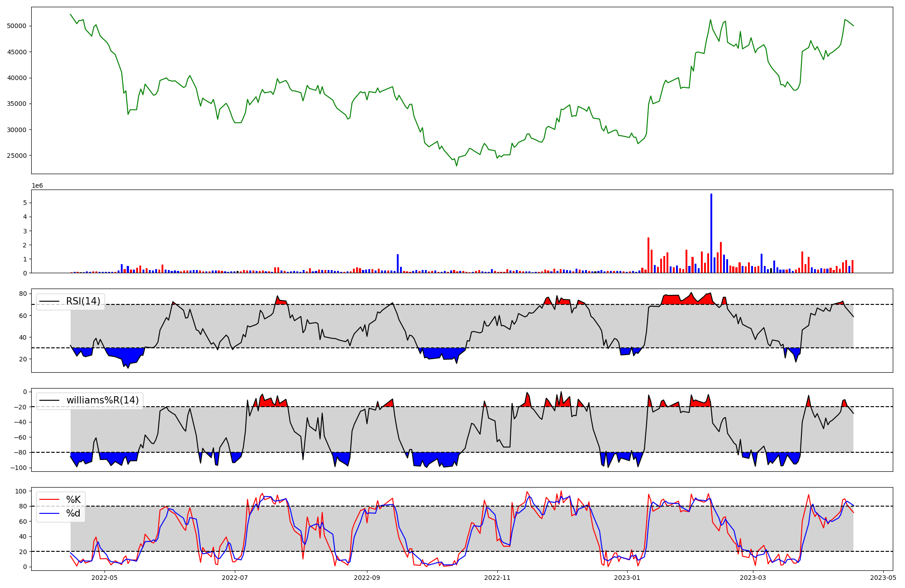Image resolution: width=905 pixels, height=588 pixels.
Task: Click the 2022-09 x-axis date label
Action: pos(367,578)
